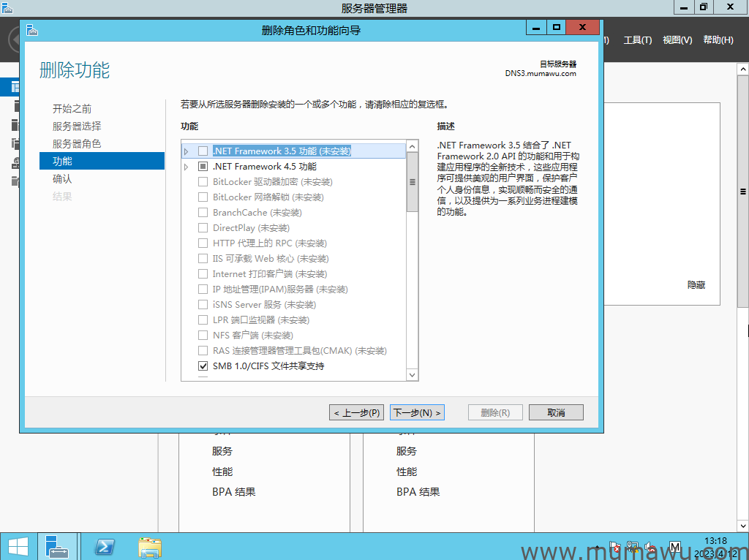749x560 pixels.
Task: Click the volume icon in the system tray
Action: (x=649, y=546)
